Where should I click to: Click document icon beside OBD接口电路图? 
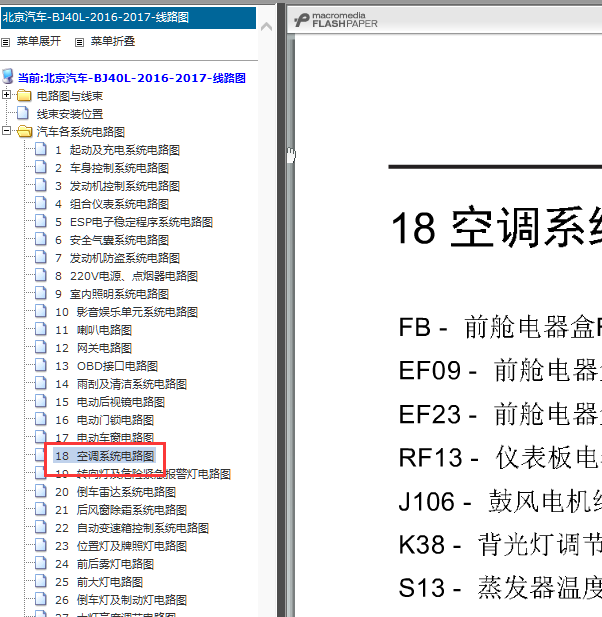(x=41, y=365)
